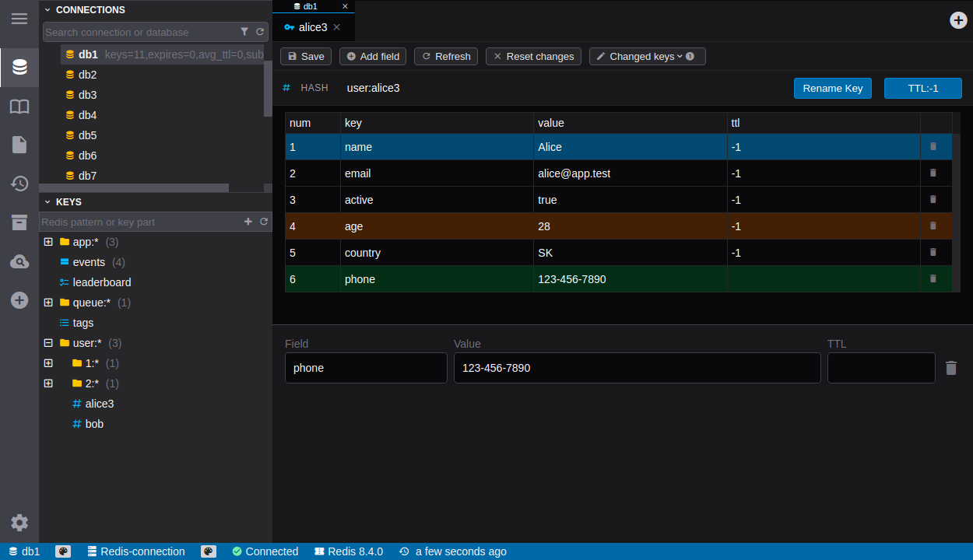This screenshot has width=973, height=560.
Task: Collapse the user:* key folder
Action: pyautogui.click(x=48, y=343)
